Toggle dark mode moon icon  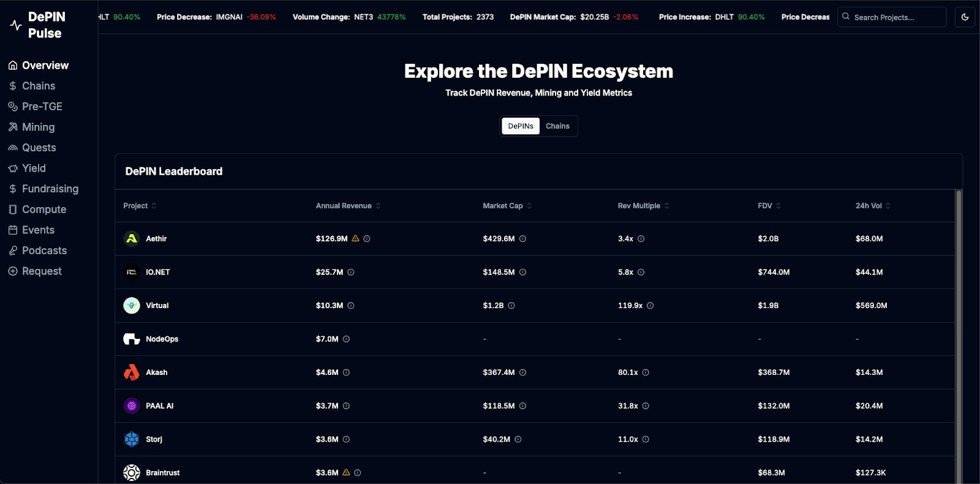pos(965,17)
